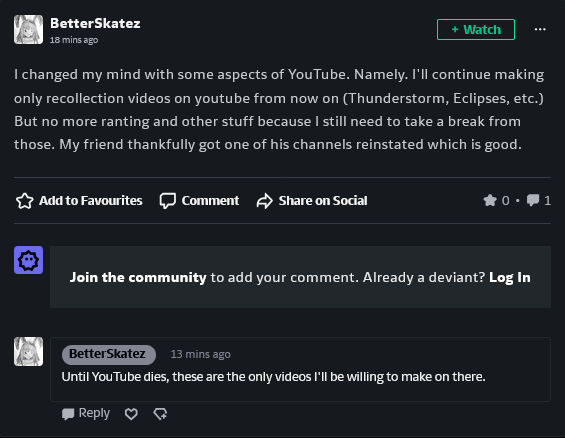Click the badge award icon under comment
The image size is (565, 438).
click(x=160, y=414)
